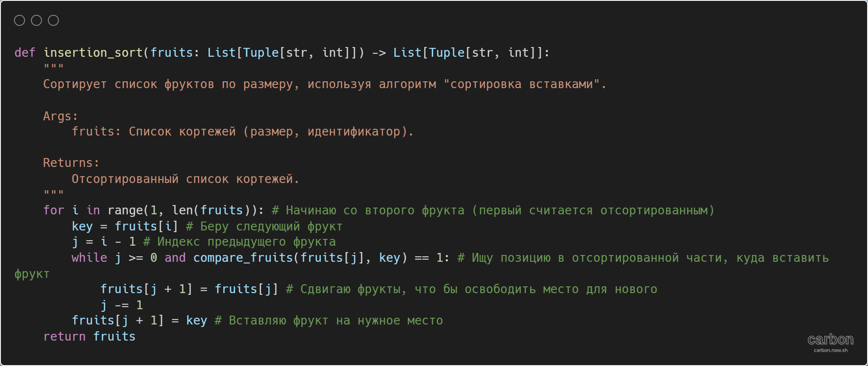Click the compare_fruits function call
Viewport: 868px width, 366px height.
tap(243, 258)
